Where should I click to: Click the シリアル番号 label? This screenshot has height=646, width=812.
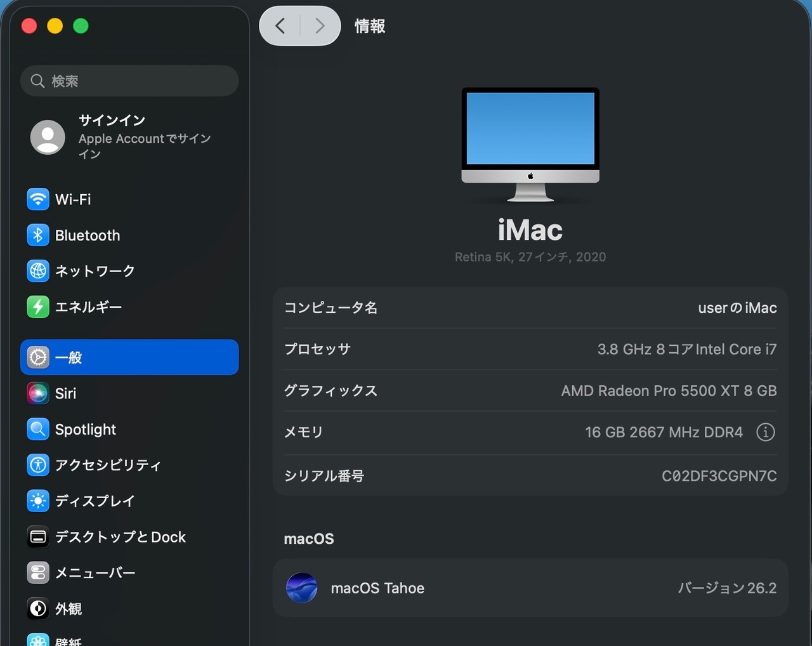pyautogui.click(x=324, y=476)
